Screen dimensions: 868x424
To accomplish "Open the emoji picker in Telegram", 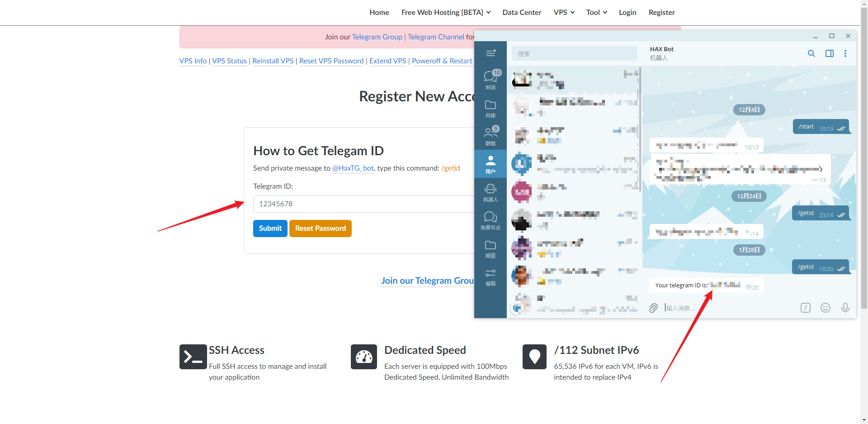I will coord(826,308).
